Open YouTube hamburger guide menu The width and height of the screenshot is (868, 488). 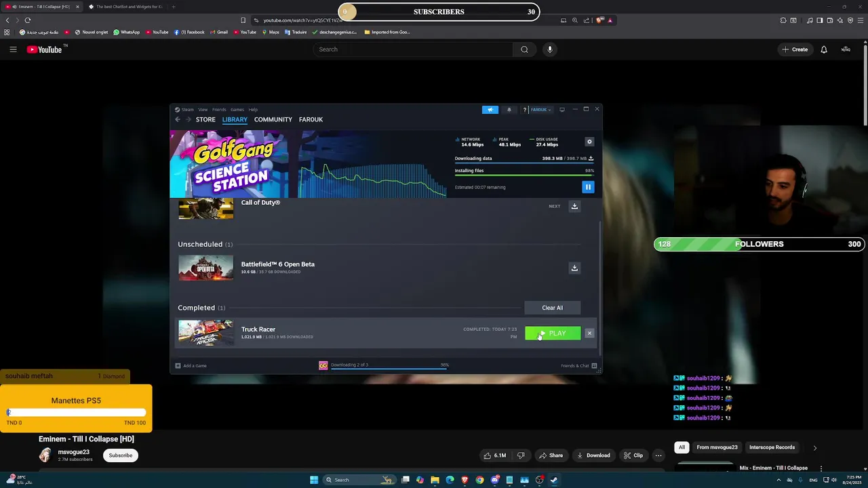point(13,49)
